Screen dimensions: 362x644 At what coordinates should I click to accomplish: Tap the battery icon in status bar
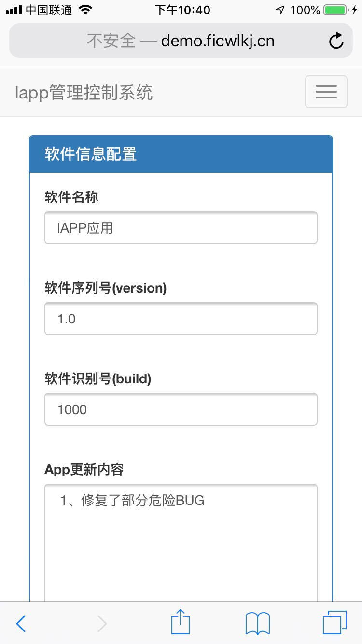click(337, 10)
